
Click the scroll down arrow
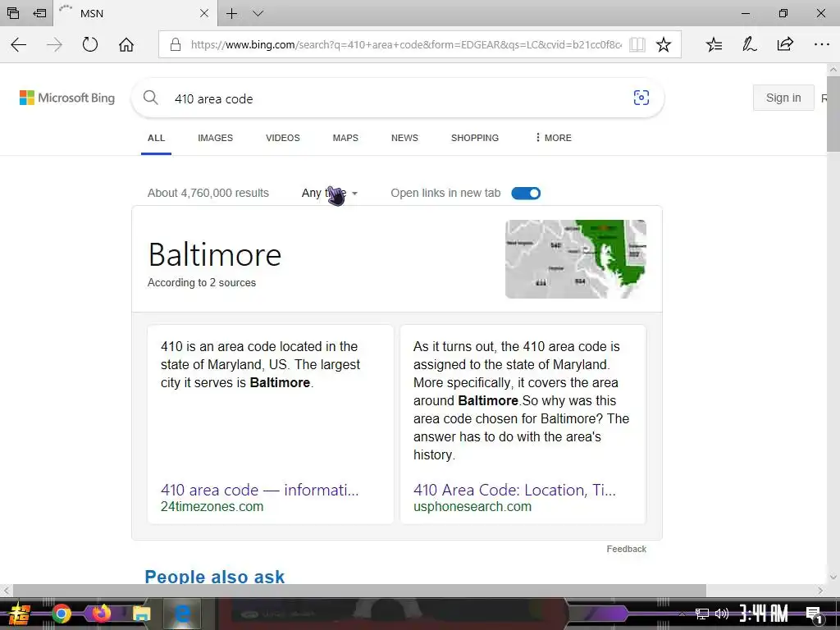click(833, 577)
